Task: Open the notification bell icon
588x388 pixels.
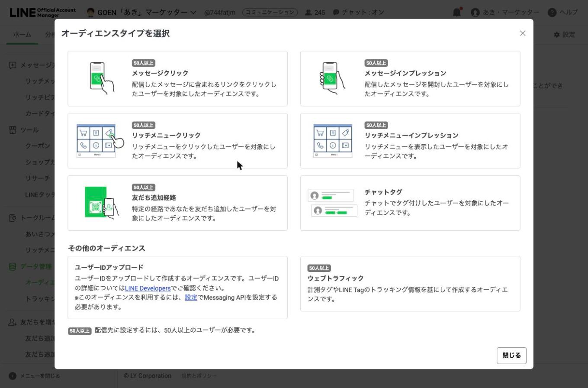Action: (457, 12)
